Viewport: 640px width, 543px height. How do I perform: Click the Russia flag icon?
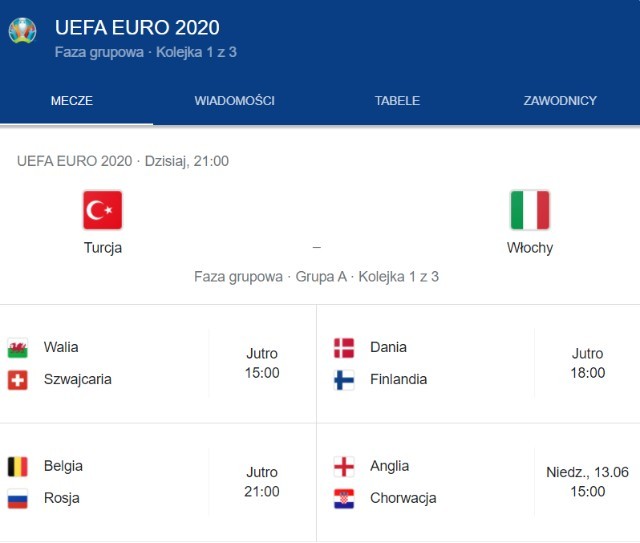(17, 498)
